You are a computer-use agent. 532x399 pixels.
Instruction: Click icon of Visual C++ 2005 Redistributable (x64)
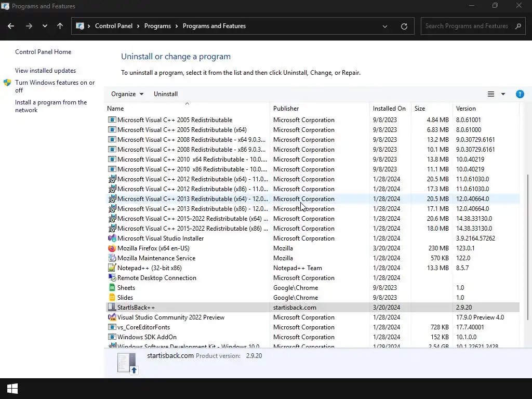click(112, 129)
